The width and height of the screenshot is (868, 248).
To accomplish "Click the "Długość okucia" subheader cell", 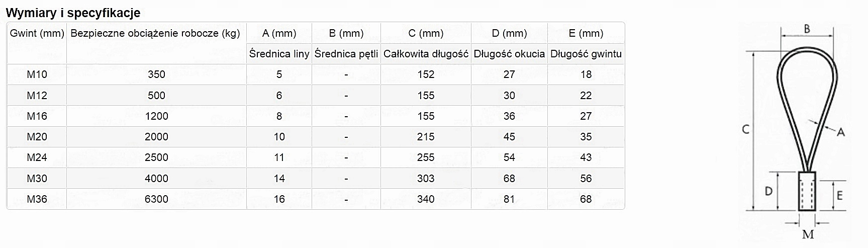I will [x=509, y=54].
